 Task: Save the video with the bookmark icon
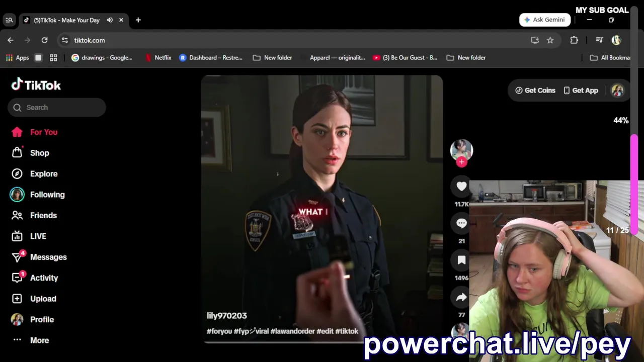pyautogui.click(x=461, y=260)
